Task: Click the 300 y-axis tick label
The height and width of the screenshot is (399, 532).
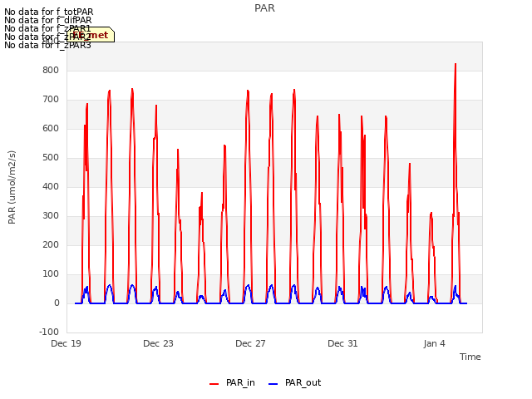Action: point(51,216)
